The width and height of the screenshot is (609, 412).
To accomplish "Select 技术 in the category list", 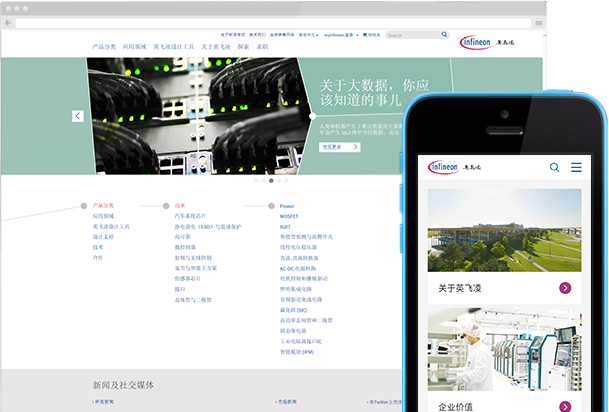I will click(x=98, y=247).
